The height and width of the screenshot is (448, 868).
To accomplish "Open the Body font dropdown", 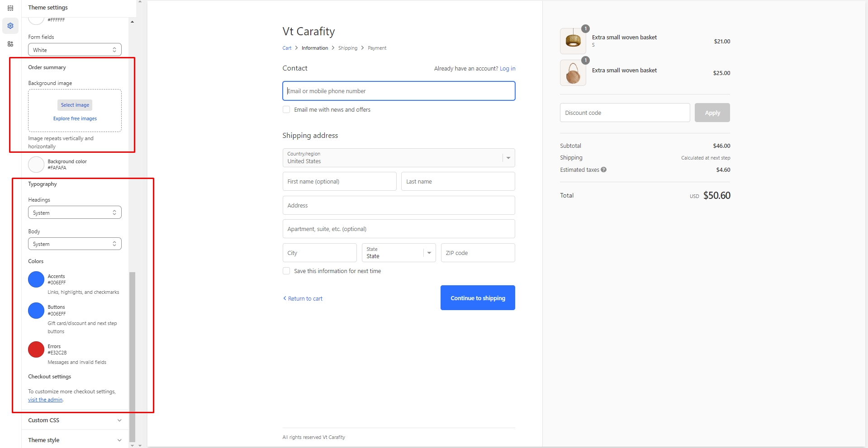I will click(75, 244).
